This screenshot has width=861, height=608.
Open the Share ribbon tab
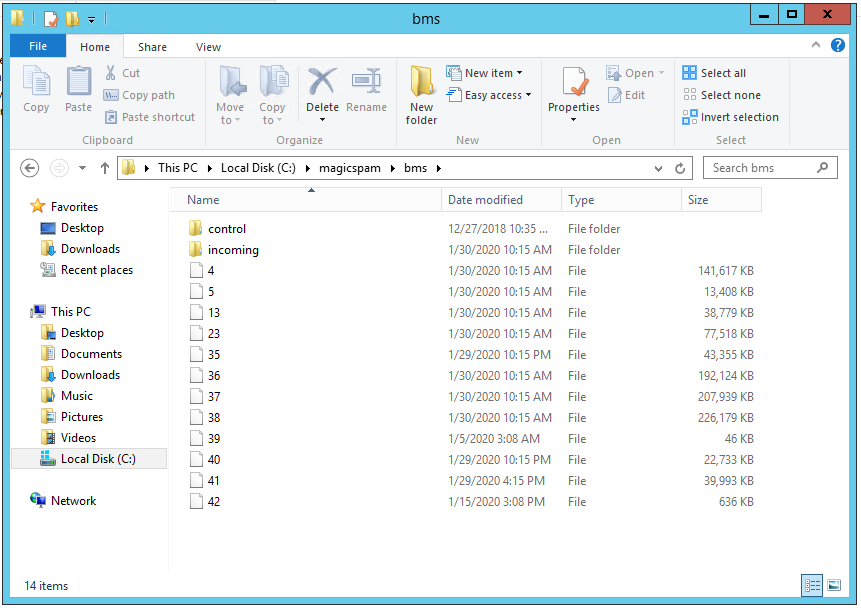point(152,47)
